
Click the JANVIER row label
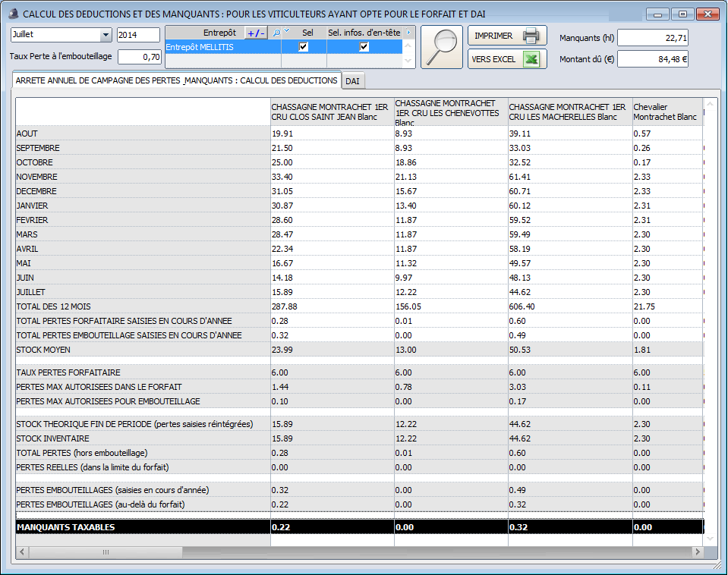(32, 206)
